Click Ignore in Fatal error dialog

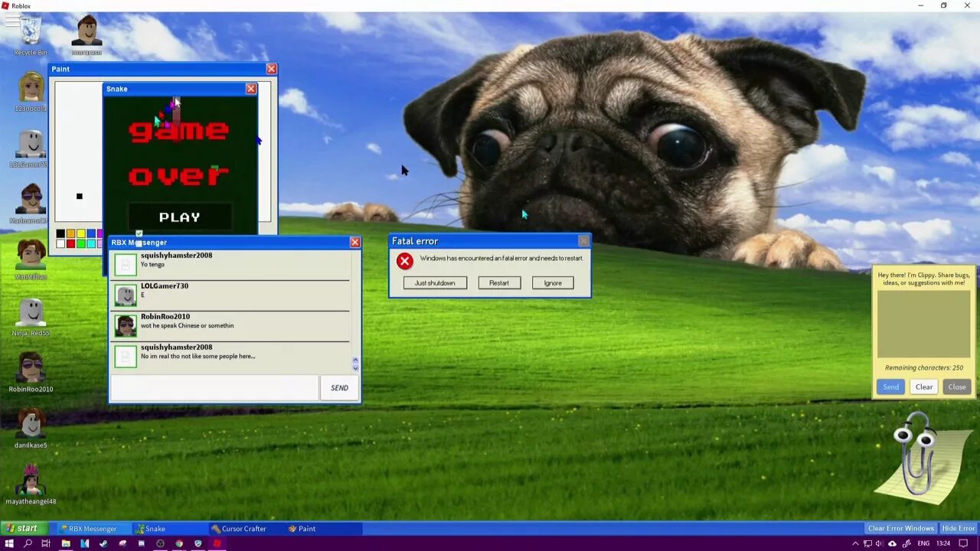pyautogui.click(x=553, y=283)
